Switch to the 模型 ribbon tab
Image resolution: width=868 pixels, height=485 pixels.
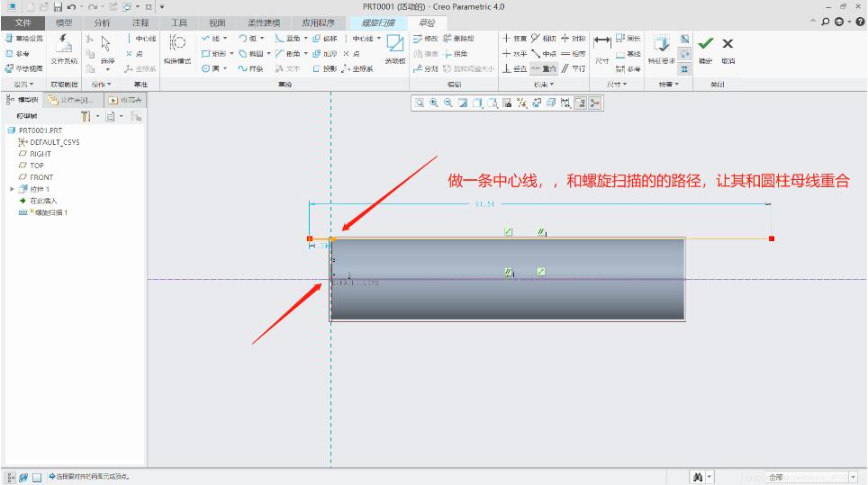coord(64,22)
